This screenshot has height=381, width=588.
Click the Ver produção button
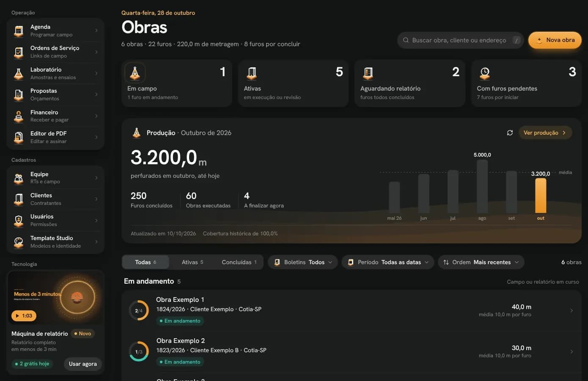point(545,133)
